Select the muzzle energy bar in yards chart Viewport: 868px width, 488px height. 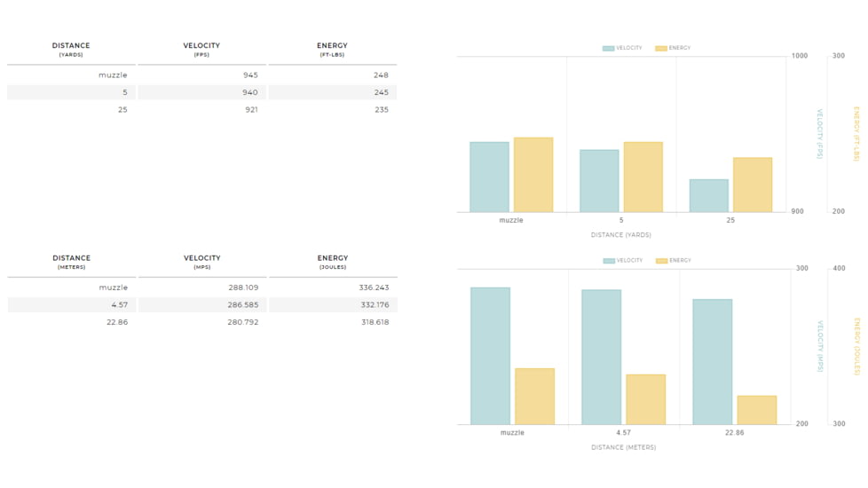coord(533,175)
